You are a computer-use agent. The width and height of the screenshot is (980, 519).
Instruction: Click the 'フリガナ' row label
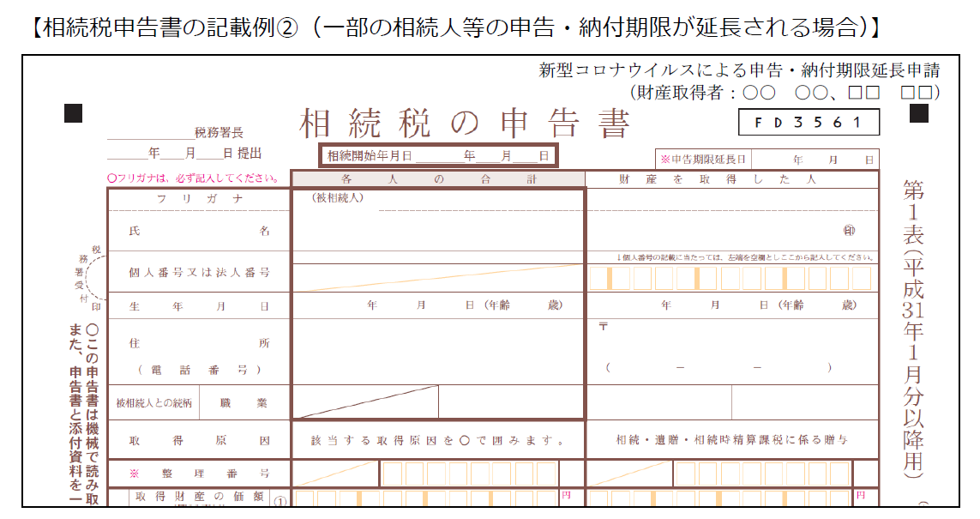pyautogui.click(x=200, y=199)
